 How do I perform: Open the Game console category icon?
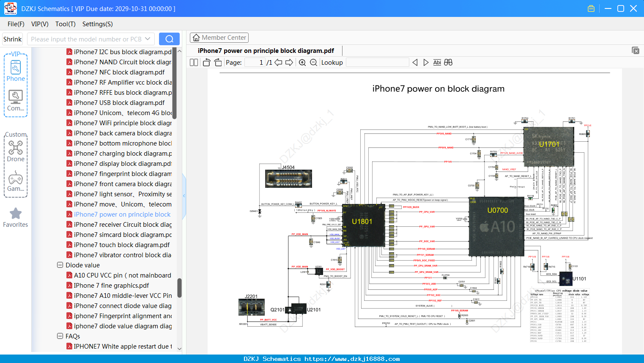[16, 181]
